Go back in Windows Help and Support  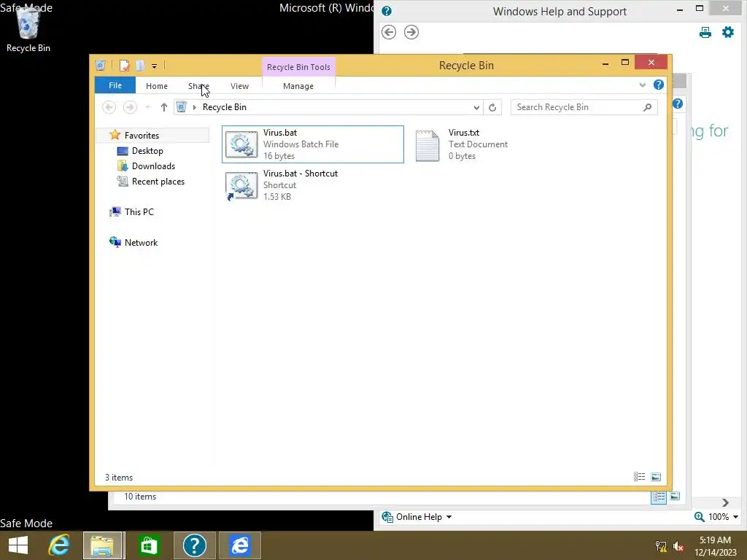pyautogui.click(x=389, y=32)
